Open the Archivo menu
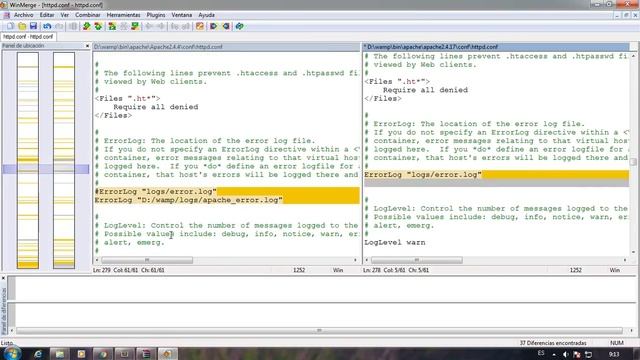 pyautogui.click(x=24, y=15)
